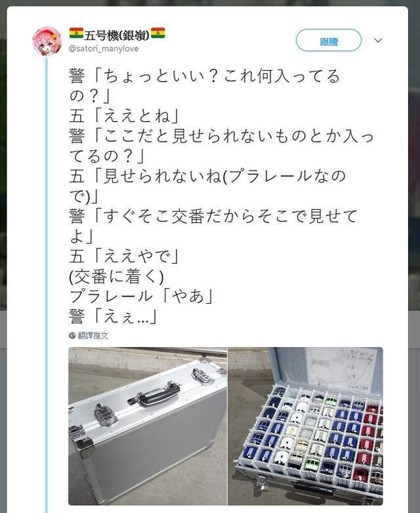Screen dimensions: 420x513
Task: Open the photo of case with toy trains
Action: click(x=305, y=426)
